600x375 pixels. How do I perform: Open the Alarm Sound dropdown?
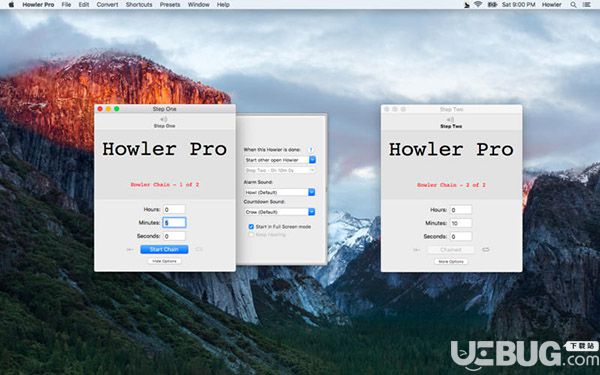[280, 192]
